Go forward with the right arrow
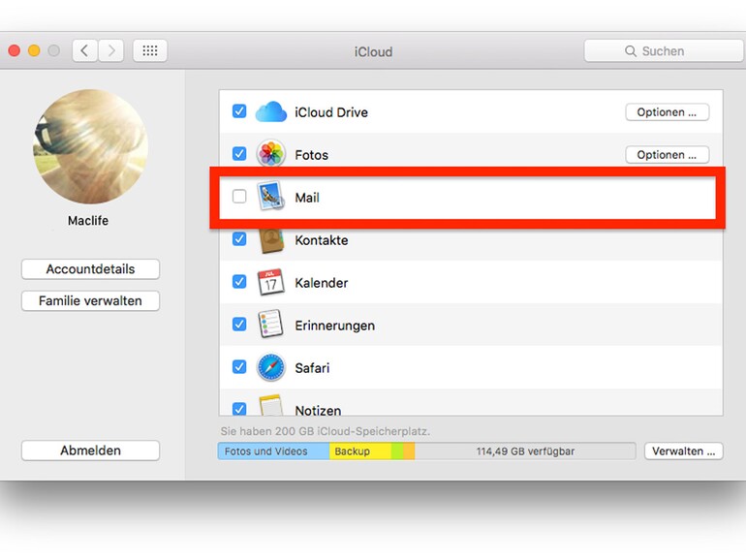The image size is (746, 560). click(x=111, y=50)
